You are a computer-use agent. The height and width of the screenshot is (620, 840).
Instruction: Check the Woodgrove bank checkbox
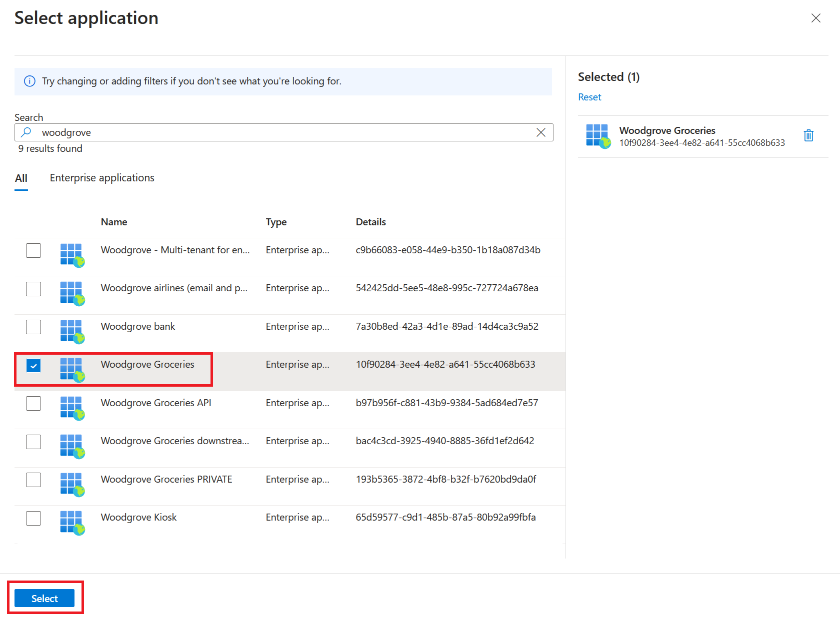pyautogui.click(x=33, y=327)
